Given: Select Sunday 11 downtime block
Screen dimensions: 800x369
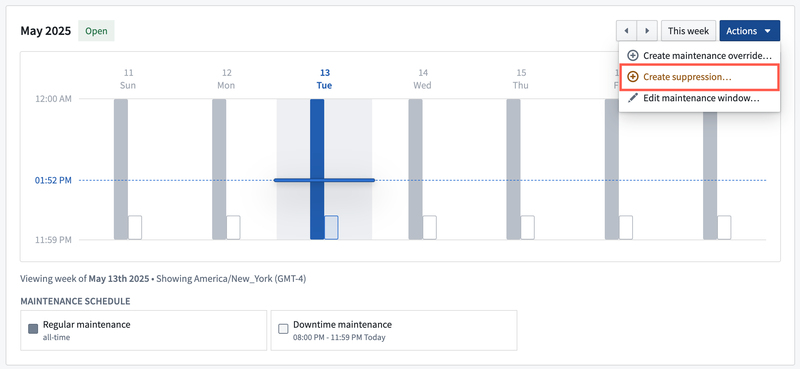Looking at the screenshot, I should tap(135, 228).
